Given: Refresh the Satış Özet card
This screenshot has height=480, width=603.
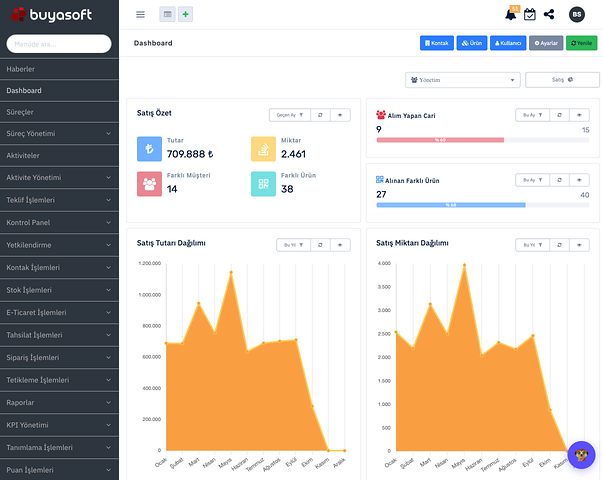Looking at the screenshot, I should pos(320,115).
